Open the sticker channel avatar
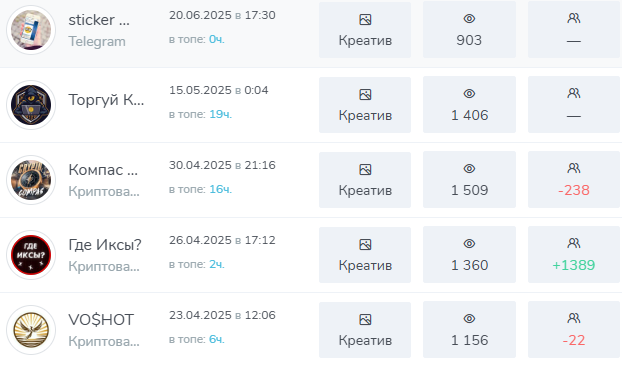Image resolution: width=622 pixels, height=367 pixels. [31, 30]
